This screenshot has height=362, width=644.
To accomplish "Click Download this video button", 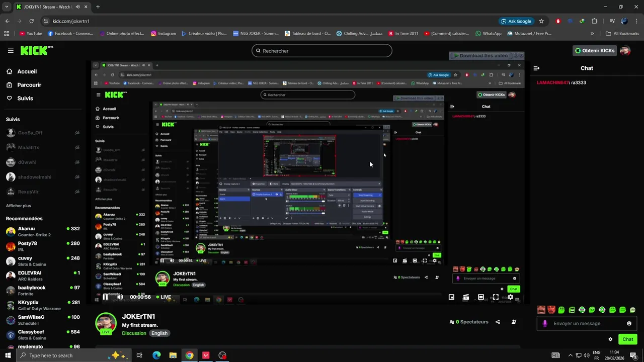I will click(x=480, y=56).
